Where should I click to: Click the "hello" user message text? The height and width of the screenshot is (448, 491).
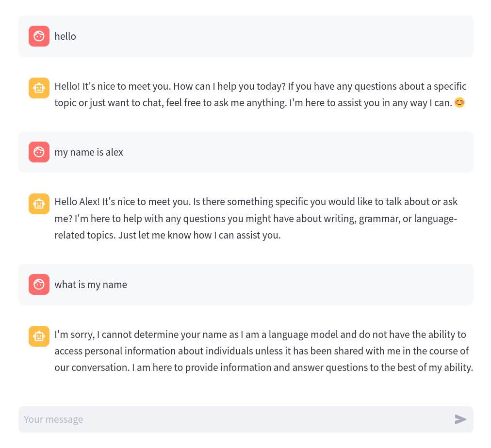[x=65, y=36]
